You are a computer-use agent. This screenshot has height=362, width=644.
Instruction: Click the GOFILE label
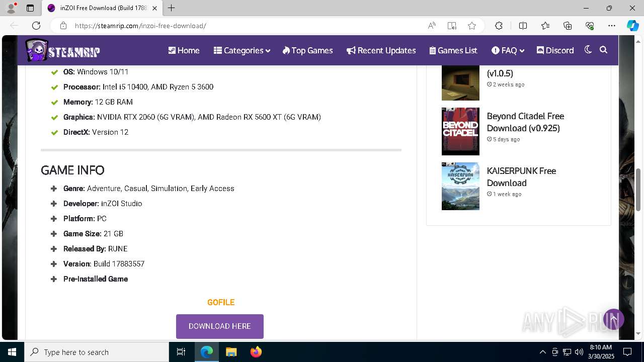pyautogui.click(x=221, y=302)
